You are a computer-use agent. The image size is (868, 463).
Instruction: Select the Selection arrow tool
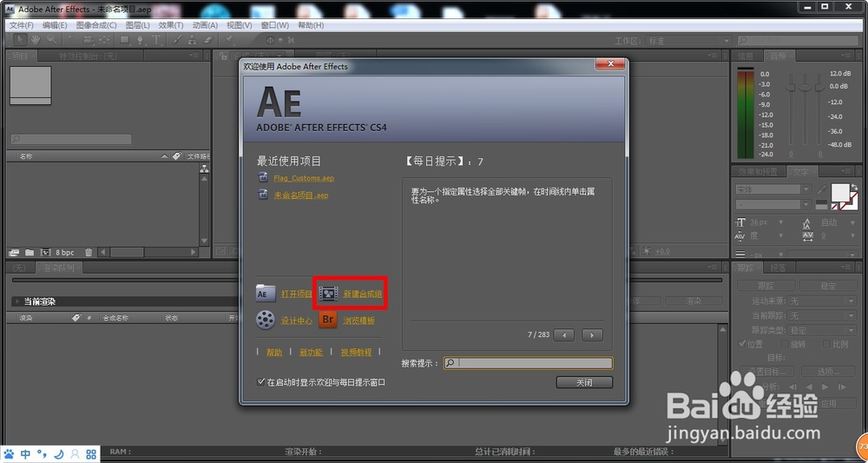tap(20, 40)
